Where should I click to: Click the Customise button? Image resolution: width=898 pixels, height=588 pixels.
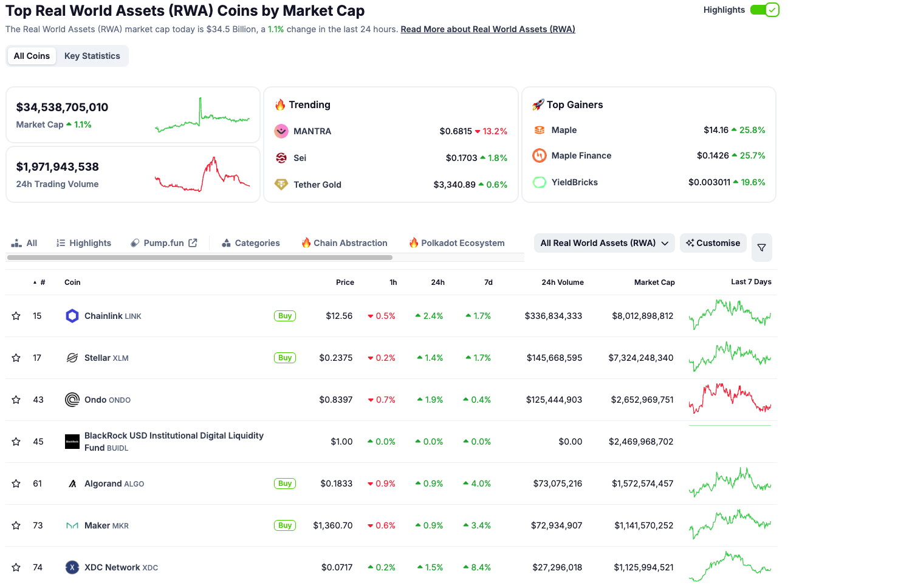coord(713,243)
